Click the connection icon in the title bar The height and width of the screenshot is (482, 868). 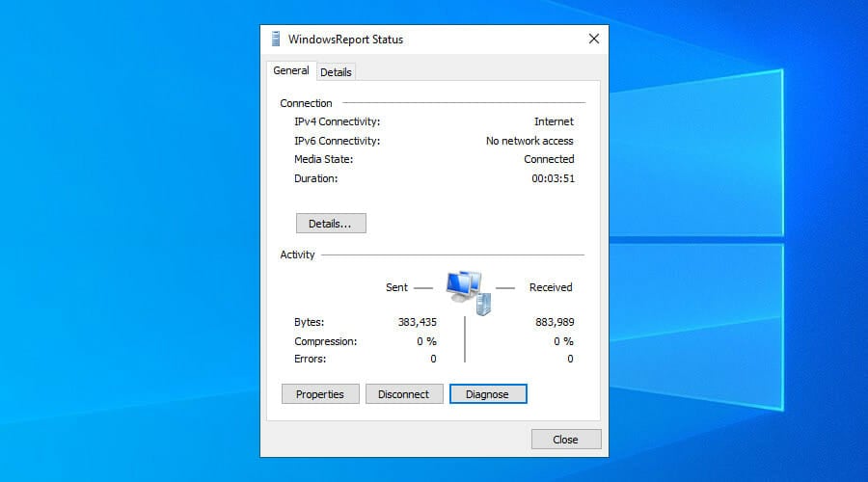click(x=276, y=39)
